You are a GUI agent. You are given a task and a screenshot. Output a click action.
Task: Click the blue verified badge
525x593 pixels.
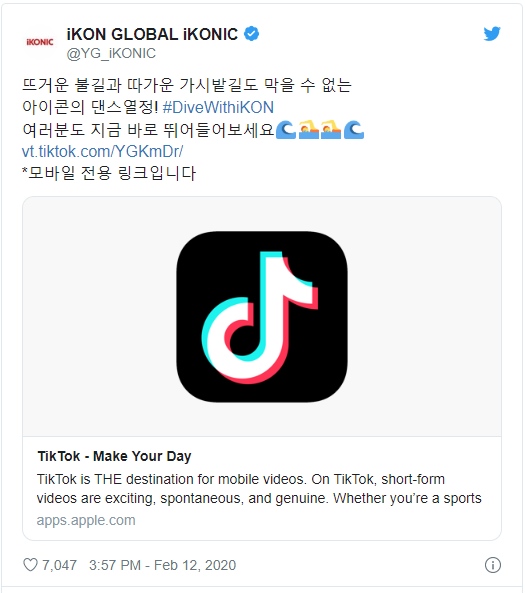(252, 34)
